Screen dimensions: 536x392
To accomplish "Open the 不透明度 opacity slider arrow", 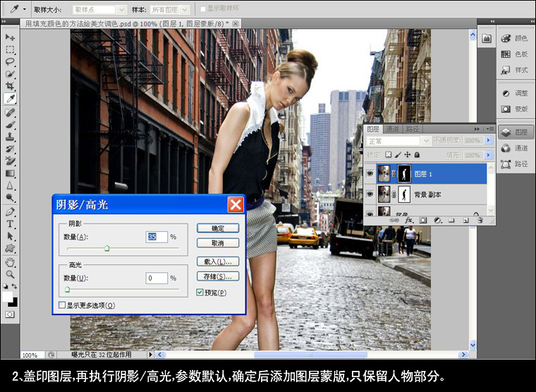I will 489,140.
